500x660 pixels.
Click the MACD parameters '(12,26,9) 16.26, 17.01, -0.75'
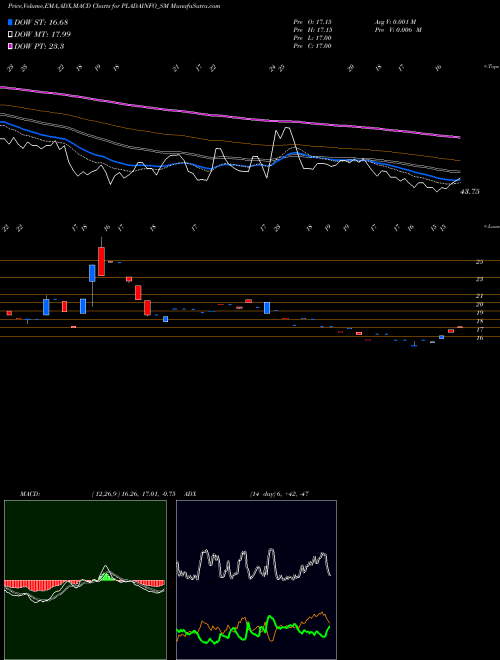click(x=133, y=494)
